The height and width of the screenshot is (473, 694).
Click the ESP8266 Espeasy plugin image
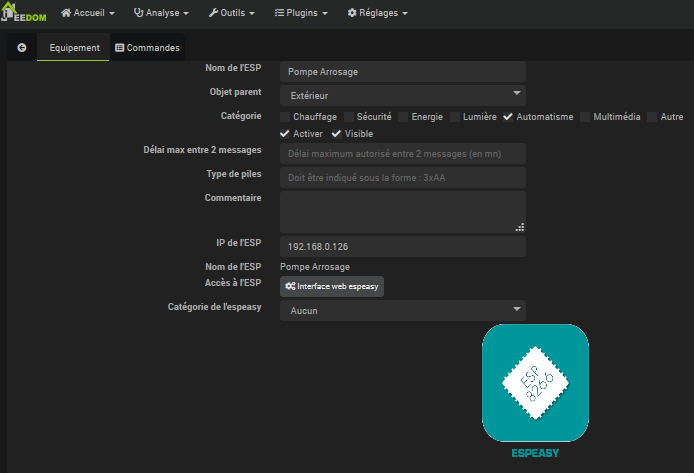(x=535, y=383)
